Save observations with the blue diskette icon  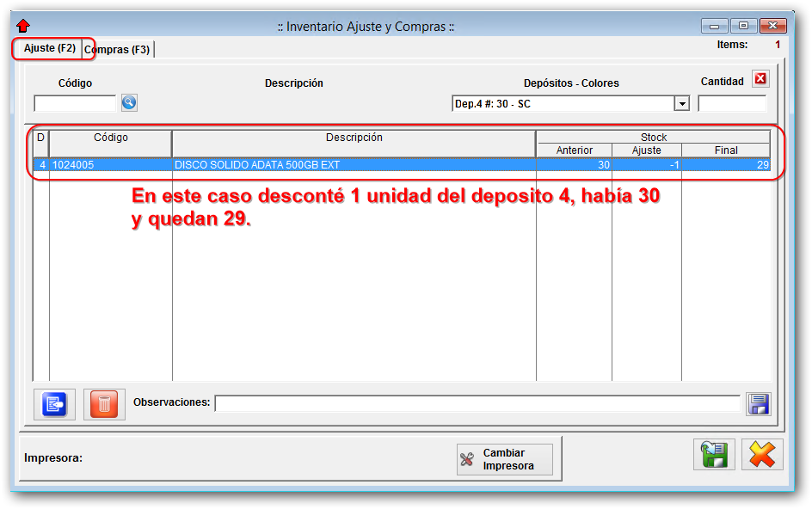click(758, 404)
